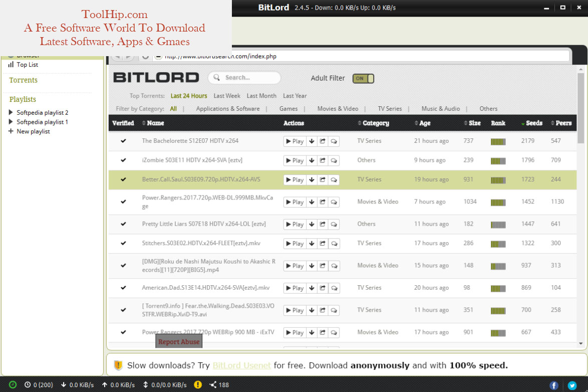The width and height of the screenshot is (588, 392).
Task: Open comments for The Bachelorette S12E07
Action: tap(334, 141)
